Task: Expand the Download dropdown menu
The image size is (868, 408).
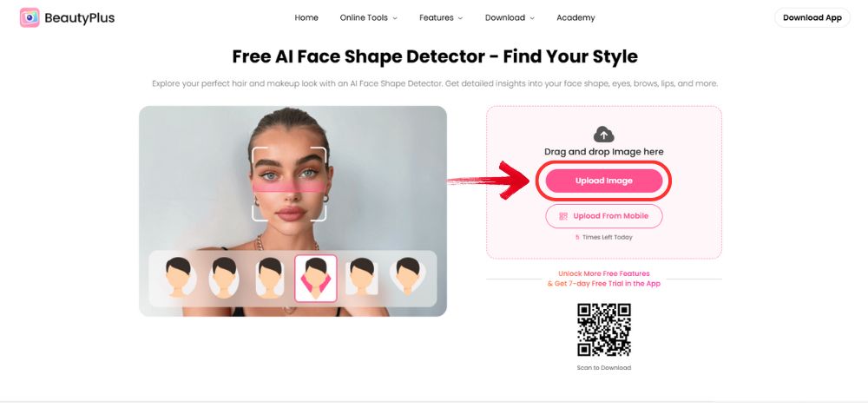Action: coord(510,17)
